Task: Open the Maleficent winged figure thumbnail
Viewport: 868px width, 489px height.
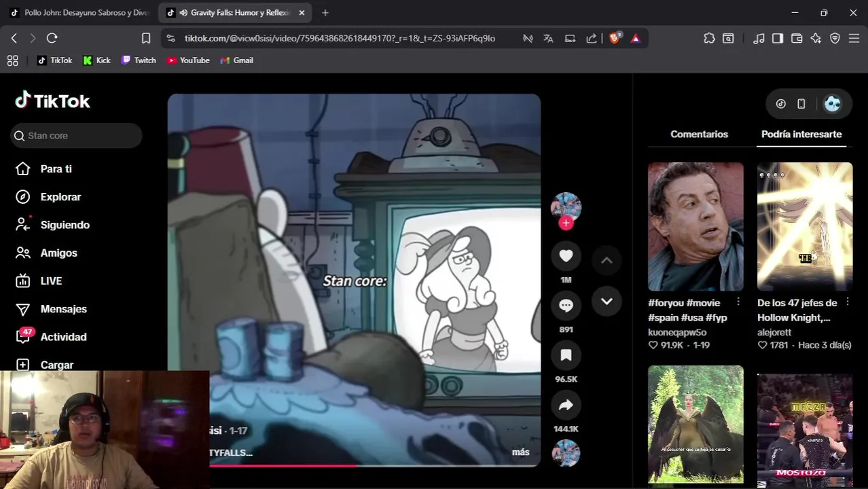Action: (x=695, y=424)
